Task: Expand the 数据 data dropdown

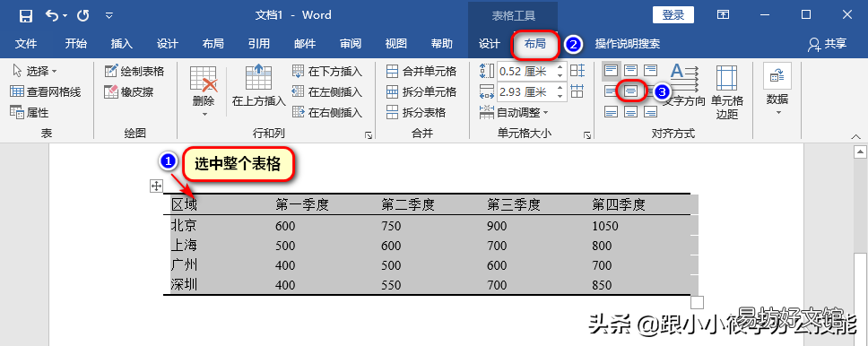Action: (777, 89)
